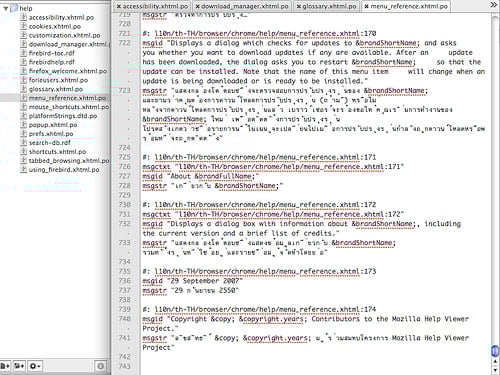Collapse the help folder disclosure triangle

pyautogui.click(x=5, y=8)
